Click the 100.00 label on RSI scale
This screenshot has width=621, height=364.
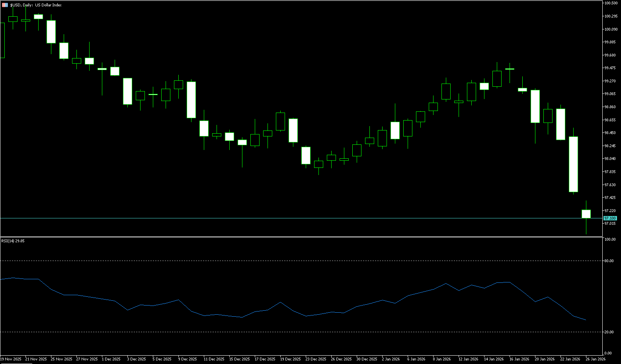(609, 239)
